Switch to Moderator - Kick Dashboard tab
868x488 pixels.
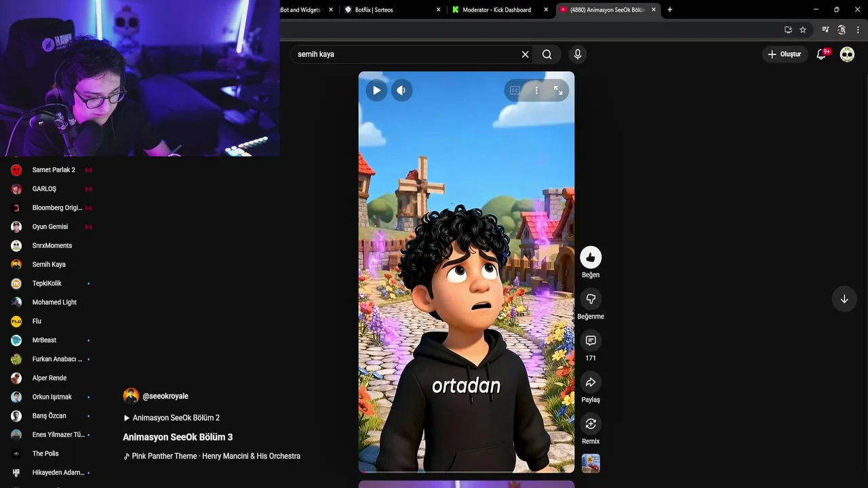[x=500, y=9]
